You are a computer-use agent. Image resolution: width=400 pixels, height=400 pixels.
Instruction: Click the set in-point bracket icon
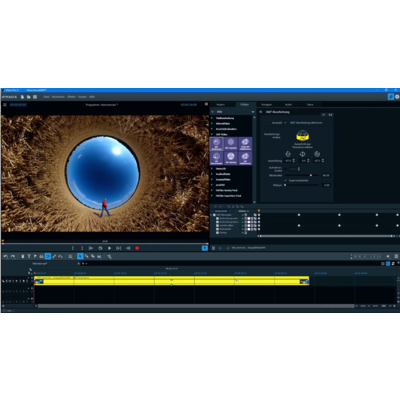[x=73, y=248]
